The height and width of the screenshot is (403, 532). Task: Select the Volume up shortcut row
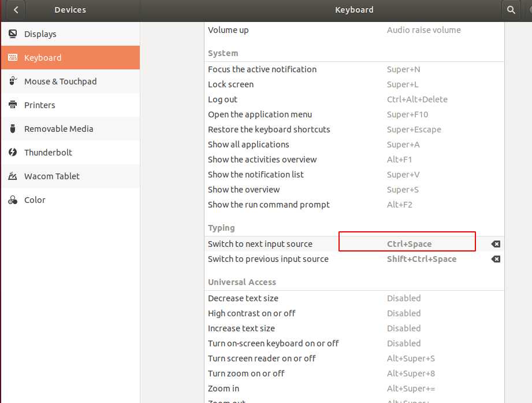[354, 30]
